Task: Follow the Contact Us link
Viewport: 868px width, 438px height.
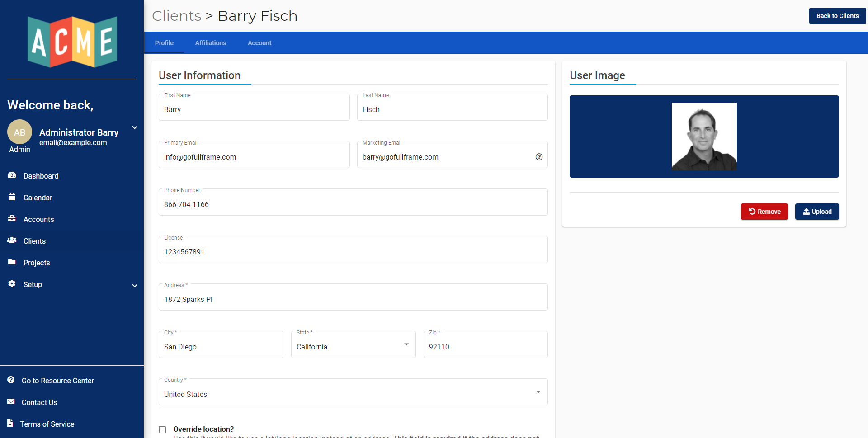Action: (x=39, y=402)
